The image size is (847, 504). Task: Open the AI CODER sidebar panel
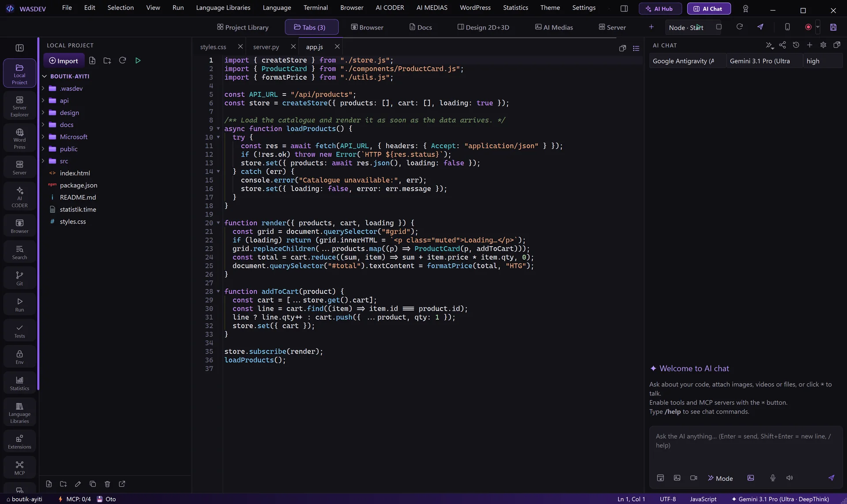(x=19, y=197)
